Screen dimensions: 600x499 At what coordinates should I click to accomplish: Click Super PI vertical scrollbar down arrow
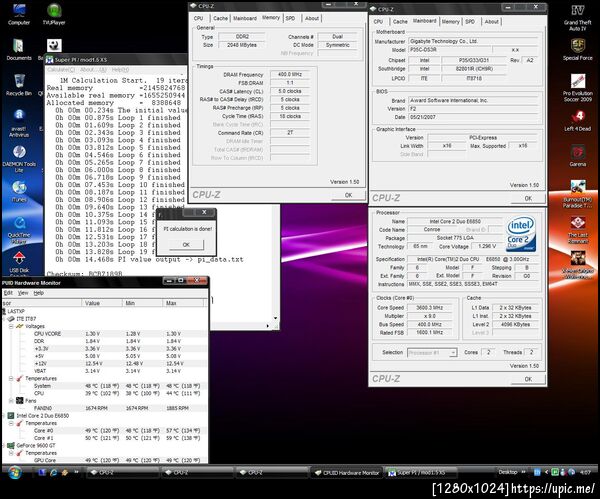275,318
